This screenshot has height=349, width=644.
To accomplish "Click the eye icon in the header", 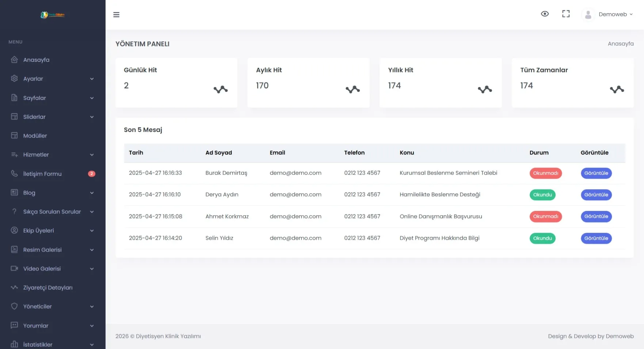I will click(544, 14).
